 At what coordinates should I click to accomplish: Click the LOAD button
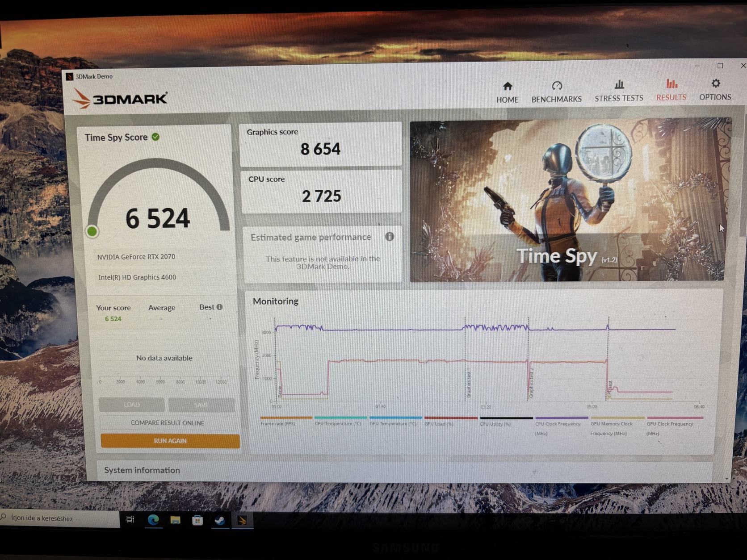(132, 405)
